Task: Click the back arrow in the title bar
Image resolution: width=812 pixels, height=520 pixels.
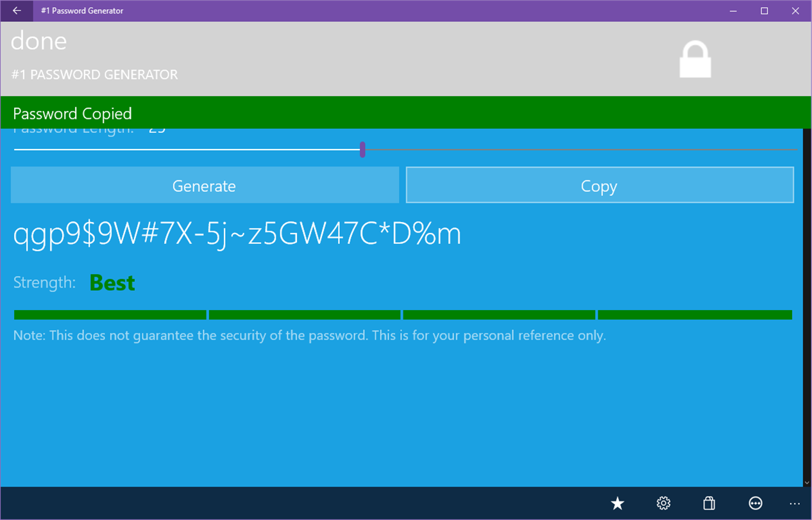Action: click(17, 11)
